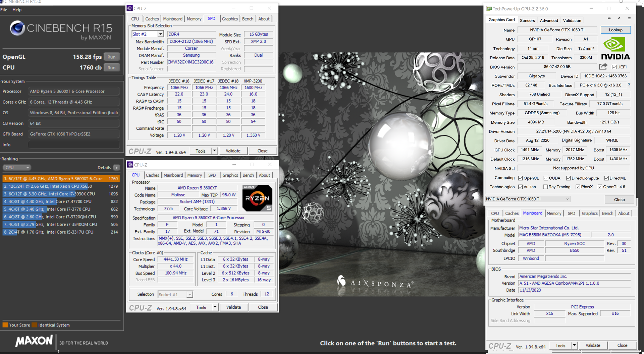Click GPU-Z refresh icon

(x=619, y=18)
